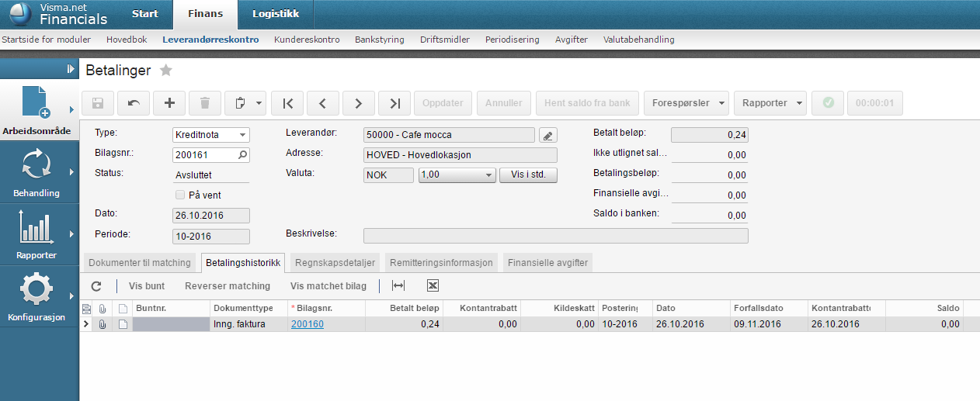This screenshot has height=401, width=980.
Task: Open the Type Kreditnota dropdown
Action: (243, 135)
